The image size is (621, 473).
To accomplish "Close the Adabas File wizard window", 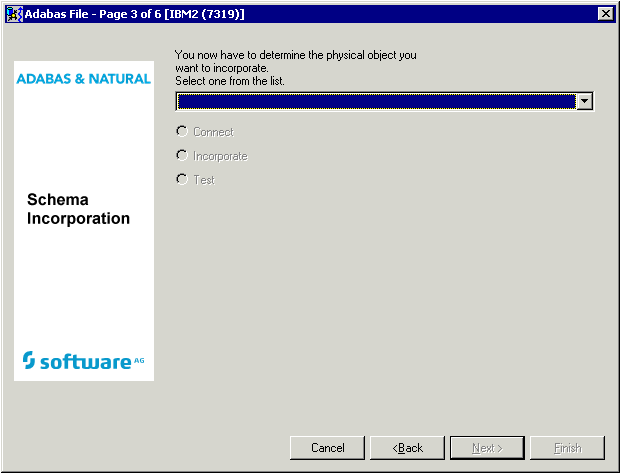I will (605, 13).
